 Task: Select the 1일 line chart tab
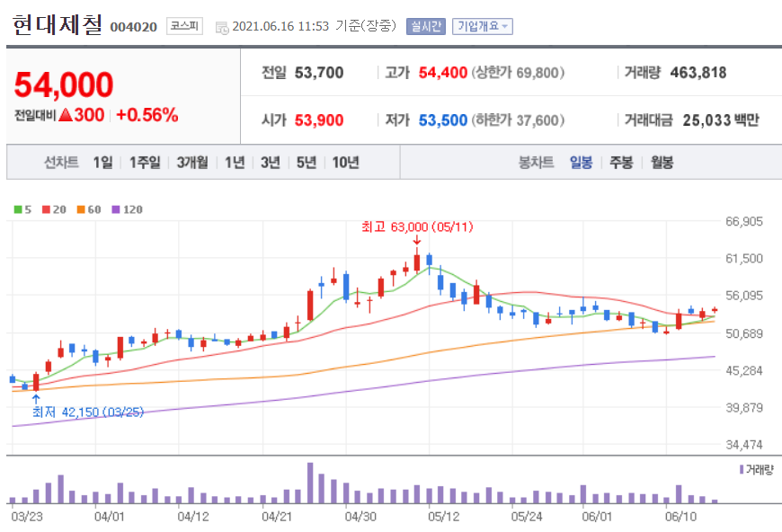point(103,162)
